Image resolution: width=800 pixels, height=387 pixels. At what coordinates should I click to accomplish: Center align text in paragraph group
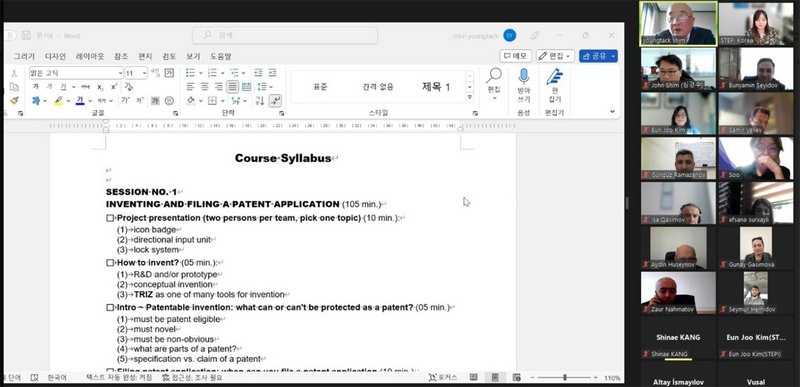coord(205,87)
